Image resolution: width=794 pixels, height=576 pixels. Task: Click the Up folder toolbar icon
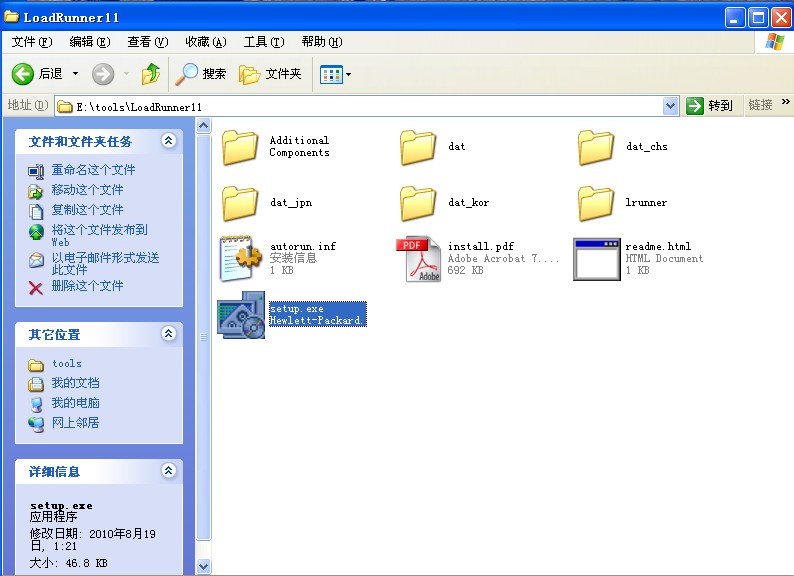click(151, 74)
